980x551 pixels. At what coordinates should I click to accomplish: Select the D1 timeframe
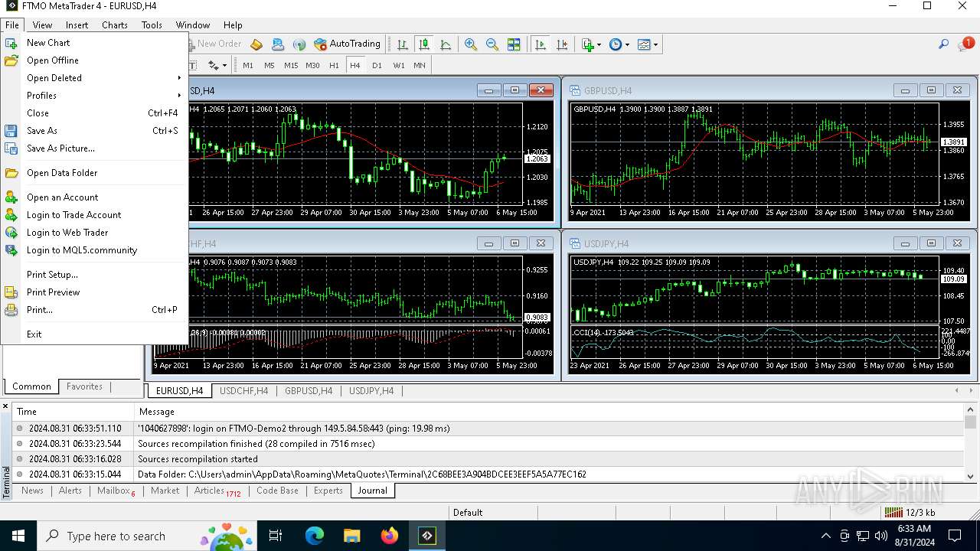[x=377, y=66]
